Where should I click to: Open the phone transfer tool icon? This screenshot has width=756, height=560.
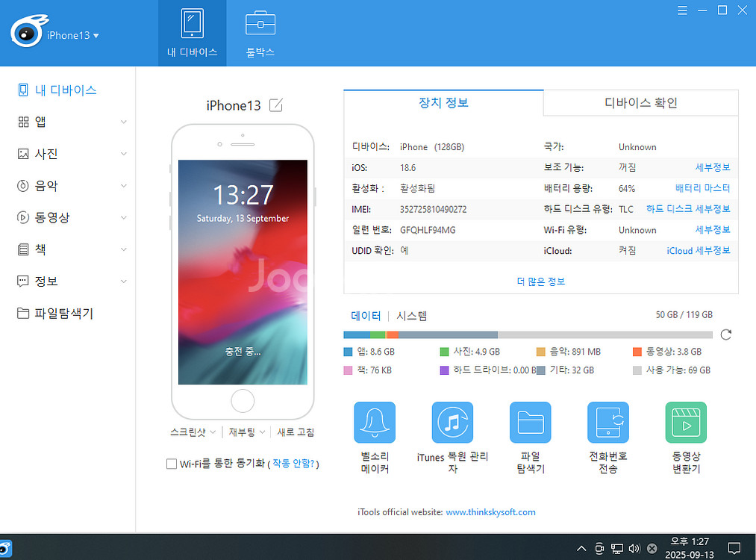[x=607, y=423]
